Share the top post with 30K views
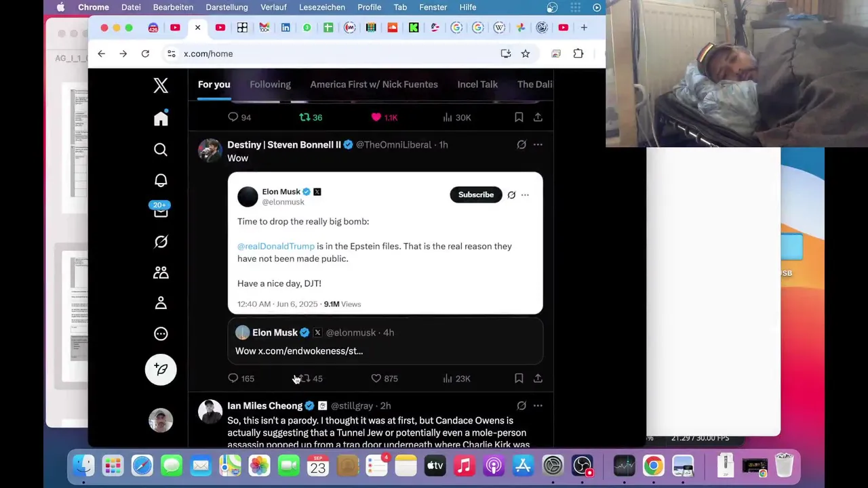868x488 pixels. 538,117
